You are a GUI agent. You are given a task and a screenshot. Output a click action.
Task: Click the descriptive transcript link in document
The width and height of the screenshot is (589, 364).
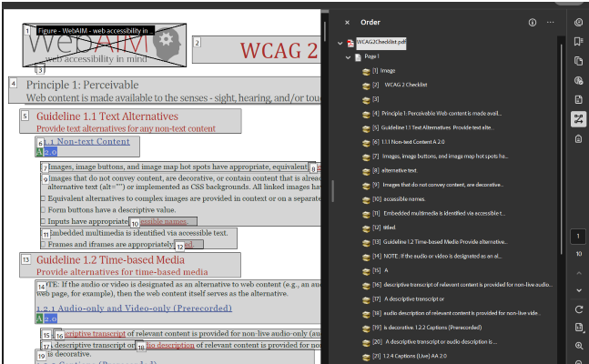95,334
